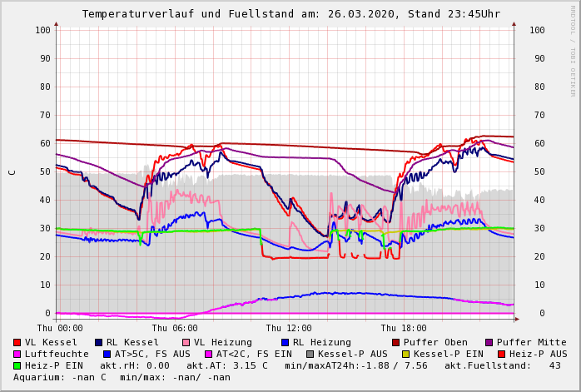Click the purple Puffer Mitte legend swatch
The height and width of the screenshot is (392, 581).
489,343
